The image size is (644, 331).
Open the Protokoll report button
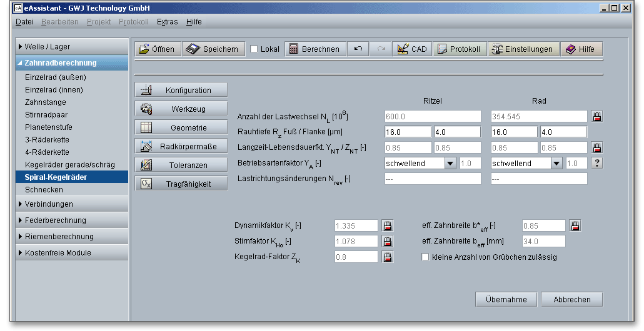[459, 49]
